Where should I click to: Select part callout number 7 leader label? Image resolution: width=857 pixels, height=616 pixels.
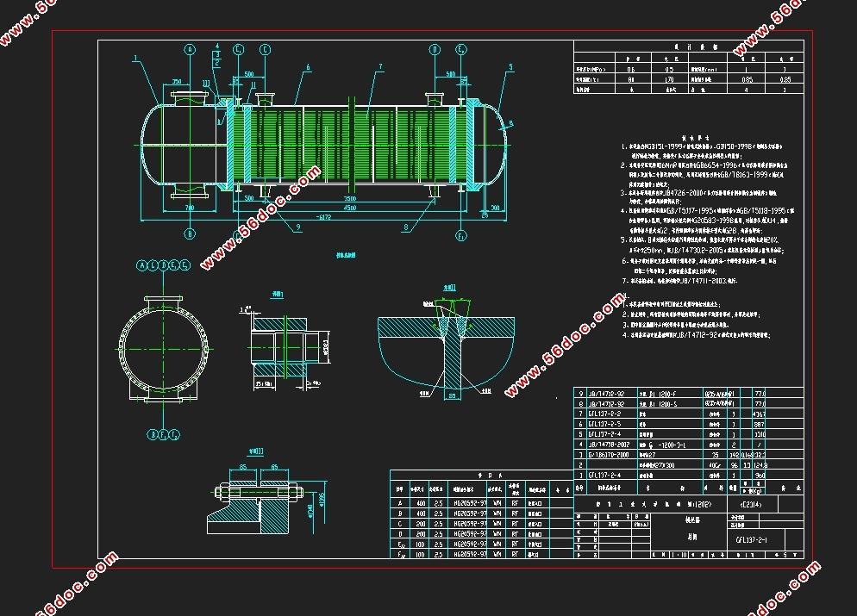pos(380,67)
